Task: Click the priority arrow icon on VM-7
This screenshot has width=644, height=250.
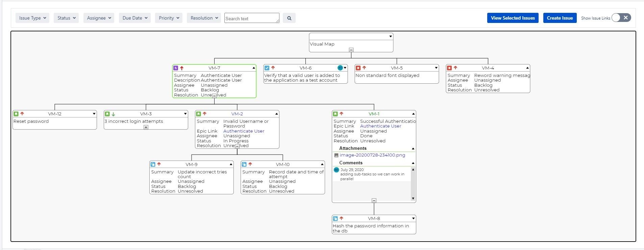Action: (x=182, y=68)
